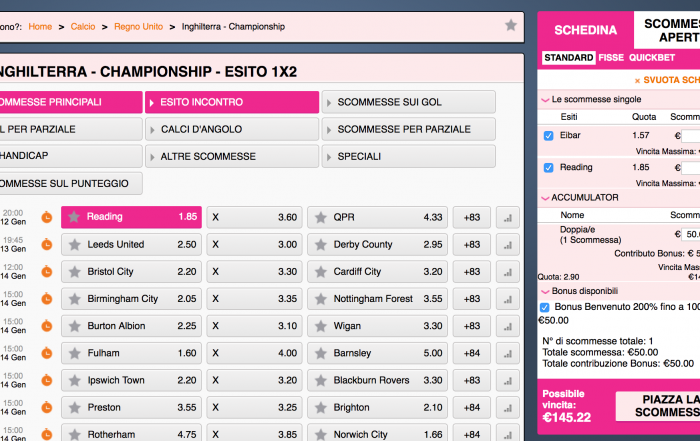Image resolution: width=700 pixels, height=441 pixels.
Task: Open the statistics chart icon for the Burton Albion row
Action: (x=508, y=326)
